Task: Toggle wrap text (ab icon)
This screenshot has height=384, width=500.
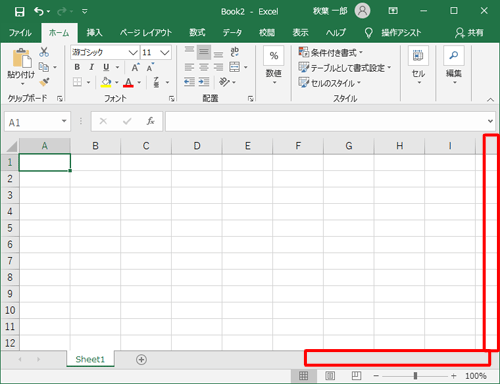Action: click(235, 52)
